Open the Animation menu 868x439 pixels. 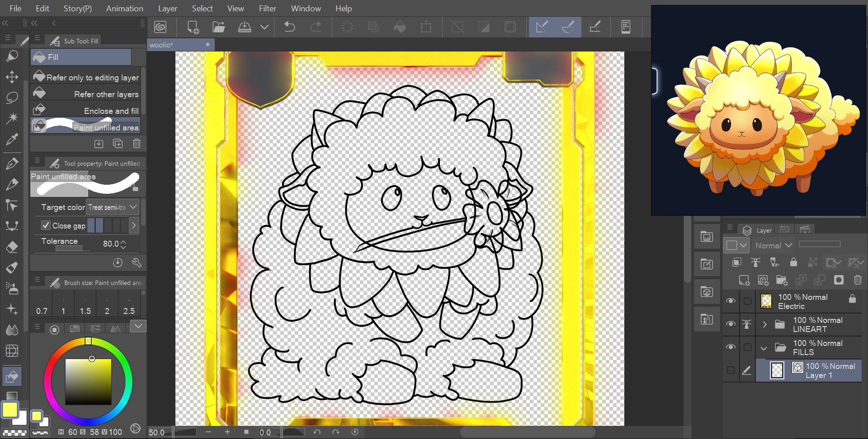[124, 9]
